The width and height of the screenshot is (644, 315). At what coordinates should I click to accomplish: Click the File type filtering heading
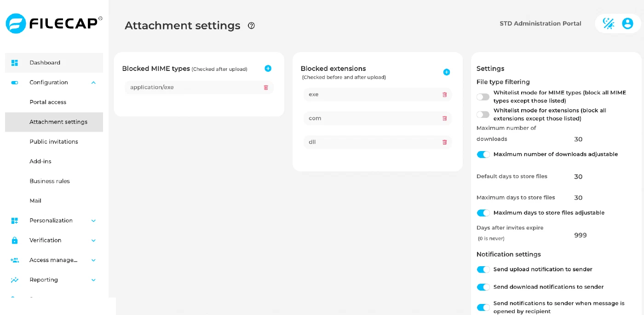point(503,82)
